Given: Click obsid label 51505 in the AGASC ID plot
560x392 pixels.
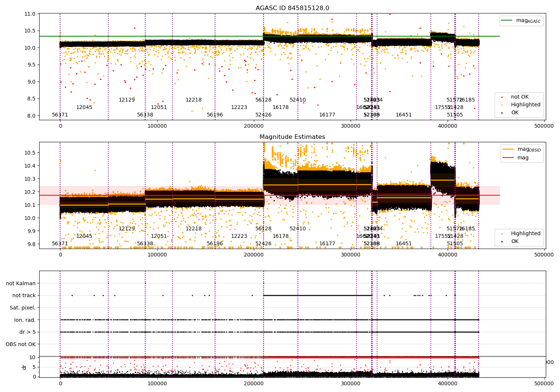Looking at the screenshot, I should point(455,115).
